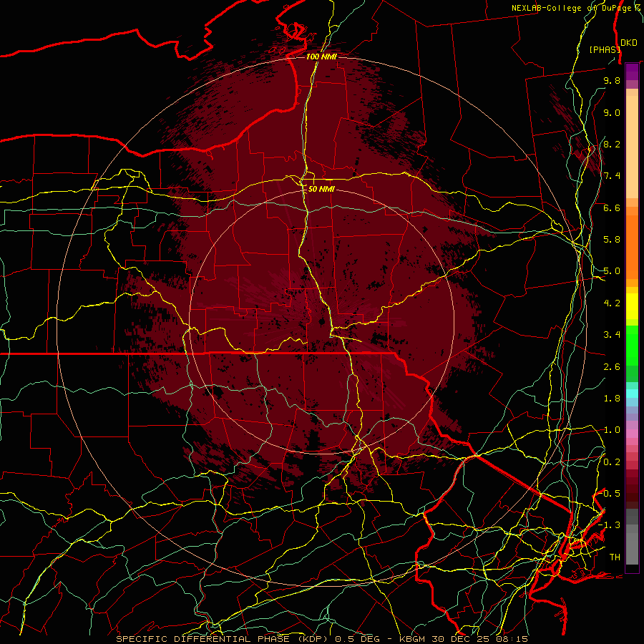Click the 5.8 scale value
Viewport: 644px width, 644px height.
click(612, 240)
